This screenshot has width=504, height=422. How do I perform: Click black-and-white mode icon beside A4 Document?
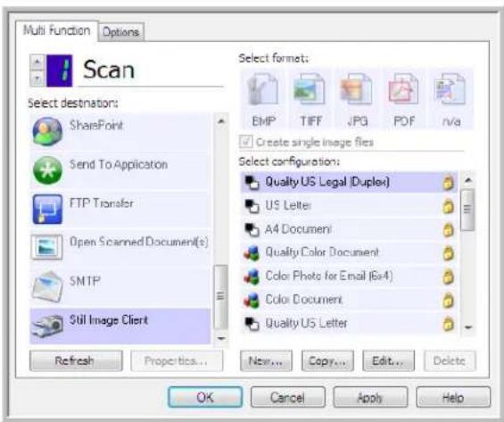coord(252,229)
